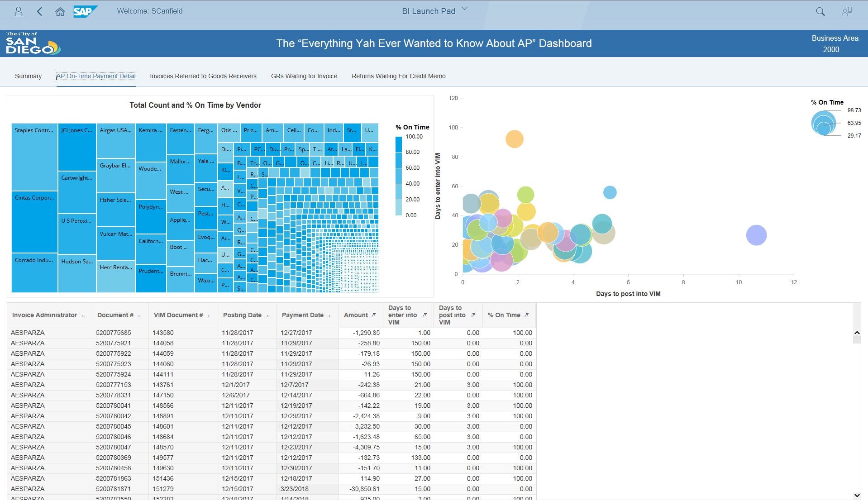This screenshot has width=868, height=501.
Task: Select Payment Date 3/23/2018 cell
Action: (x=307, y=489)
